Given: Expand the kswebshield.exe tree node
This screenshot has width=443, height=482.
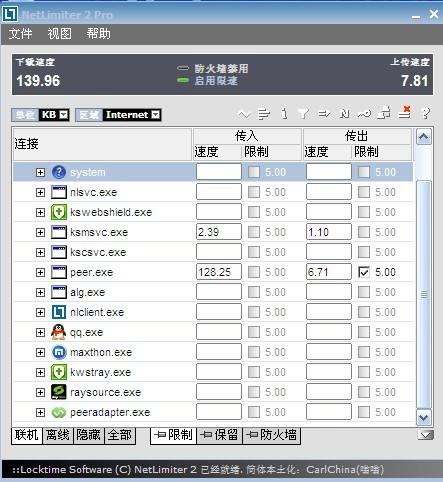Looking at the screenshot, I should (x=40, y=212).
